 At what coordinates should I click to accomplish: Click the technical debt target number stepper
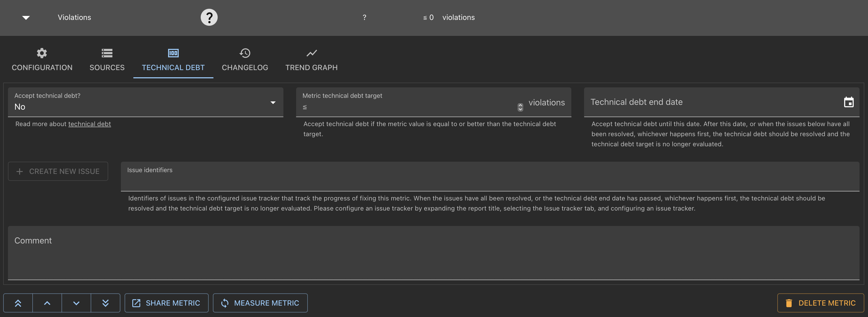[x=520, y=107]
